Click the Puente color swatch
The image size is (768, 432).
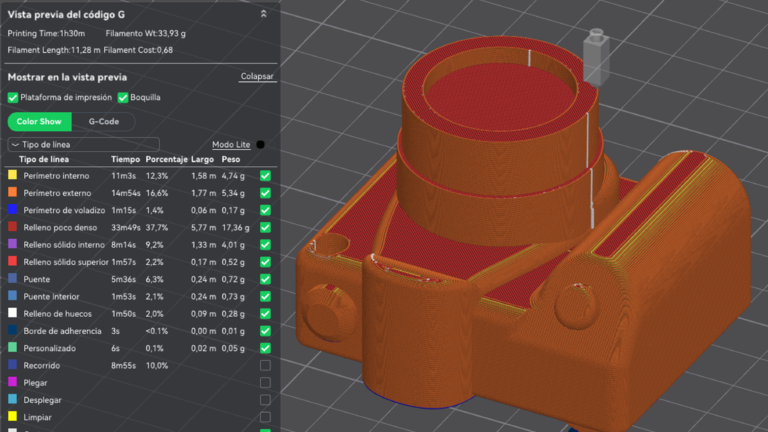(13, 278)
